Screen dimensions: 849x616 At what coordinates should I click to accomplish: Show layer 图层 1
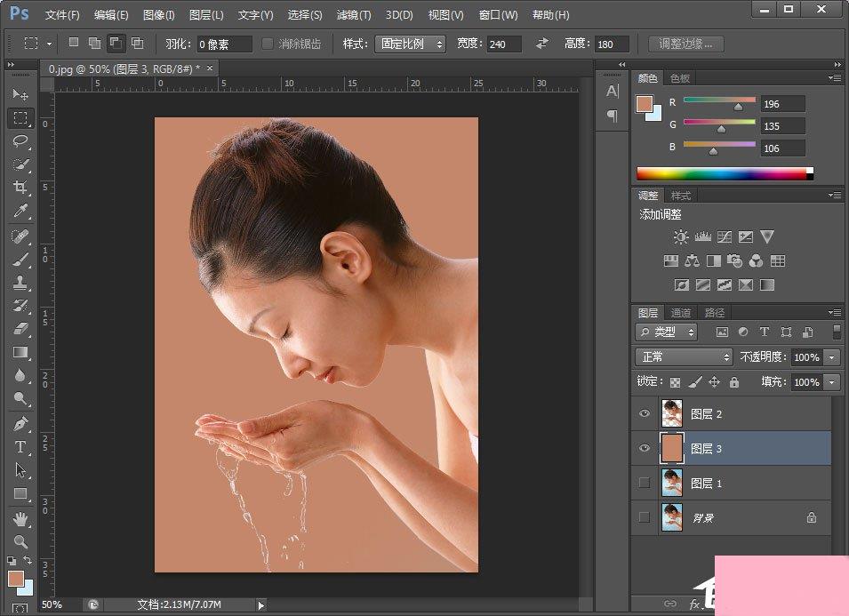coord(645,483)
